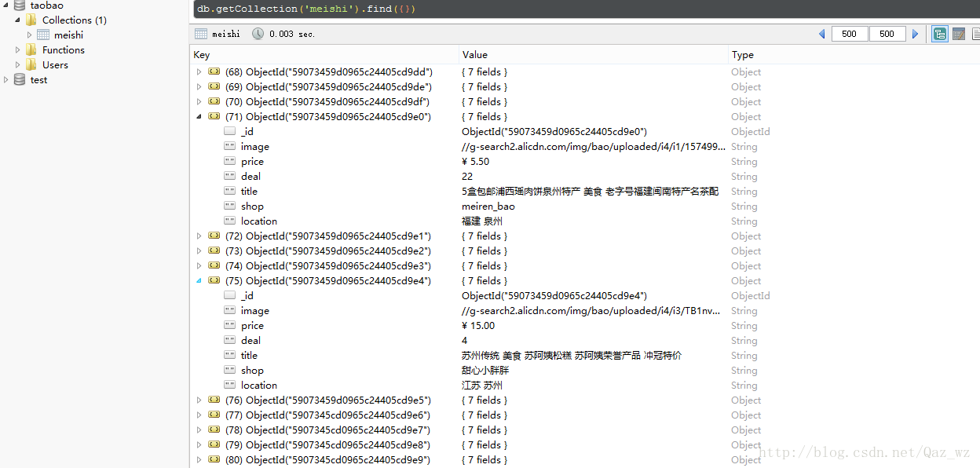The image size is (980, 468).
Task: Expand the Users node
Action: click(x=18, y=64)
